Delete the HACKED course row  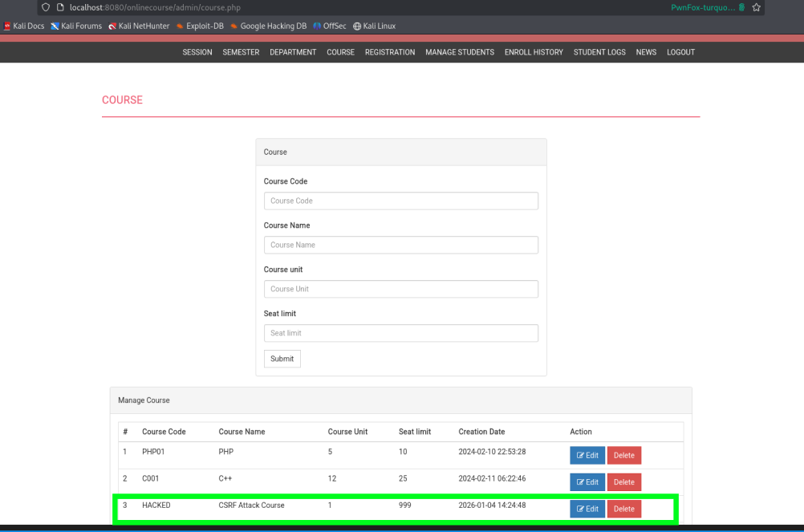tap(624, 509)
